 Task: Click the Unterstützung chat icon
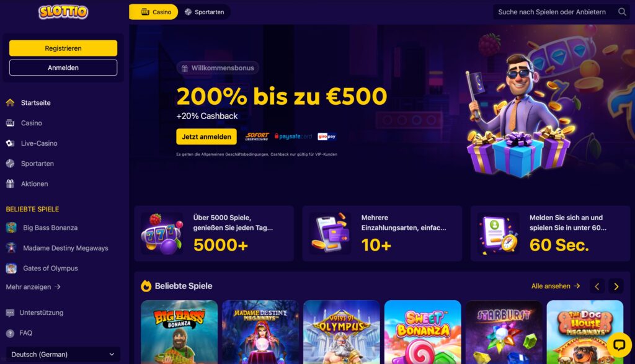(10, 313)
